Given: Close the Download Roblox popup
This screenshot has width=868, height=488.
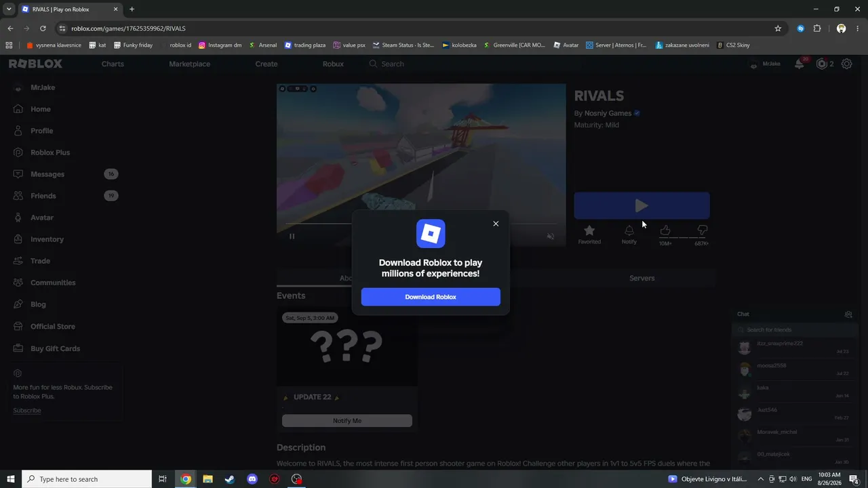Looking at the screenshot, I should point(496,224).
